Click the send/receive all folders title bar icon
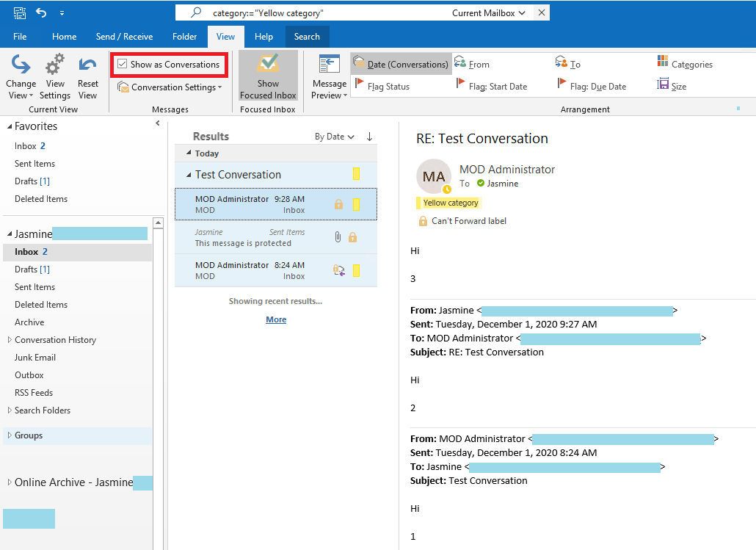Viewport: 756px width, 550px height. pos(20,13)
